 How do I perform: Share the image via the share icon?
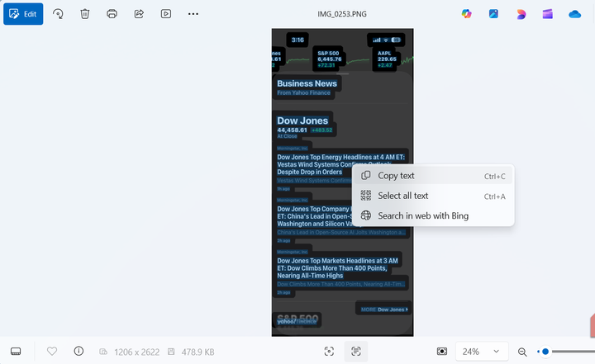(139, 14)
